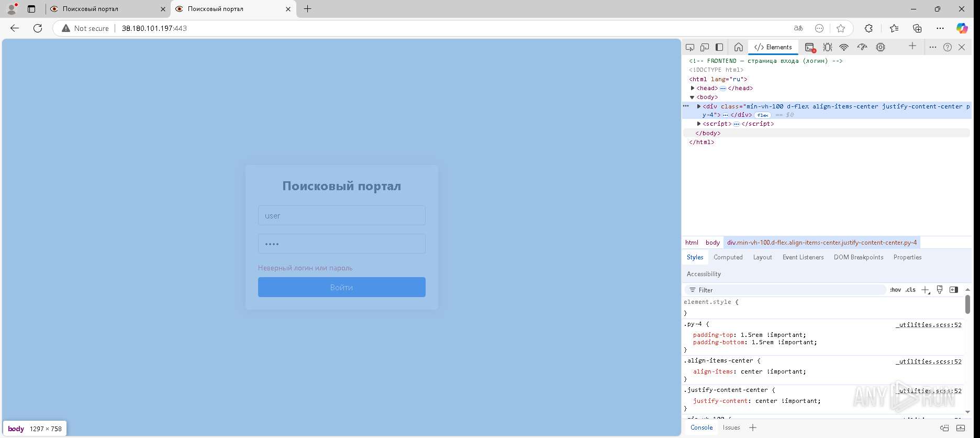Add a tool to the quick view drawer
This screenshot has width=980, height=438.
tap(753, 428)
